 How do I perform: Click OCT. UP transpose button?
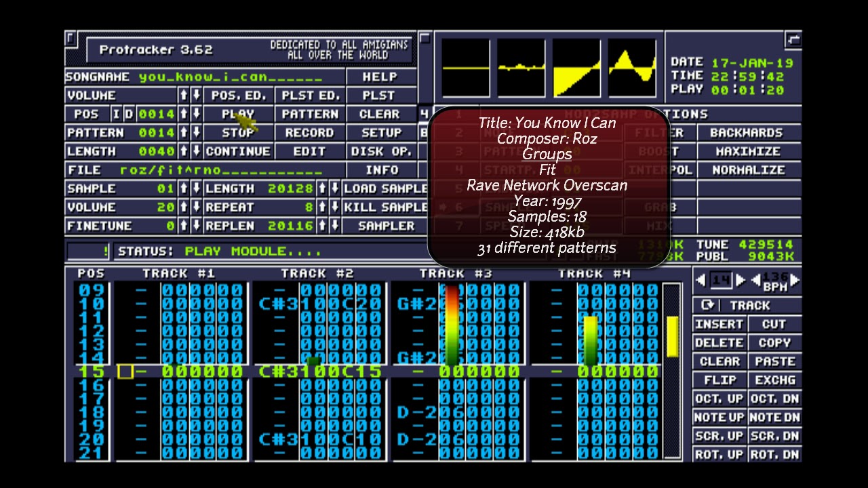719,399
